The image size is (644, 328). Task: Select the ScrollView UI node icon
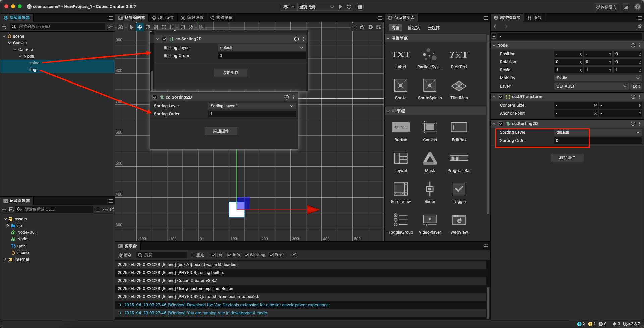[x=400, y=189]
